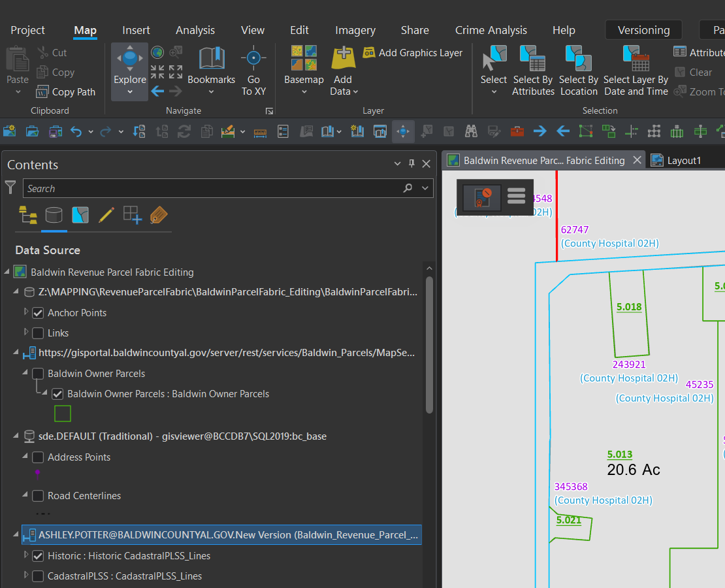Image resolution: width=725 pixels, height=588 pixels.
Task: Switch to the Layout1 tab
Action: point(684,159)
